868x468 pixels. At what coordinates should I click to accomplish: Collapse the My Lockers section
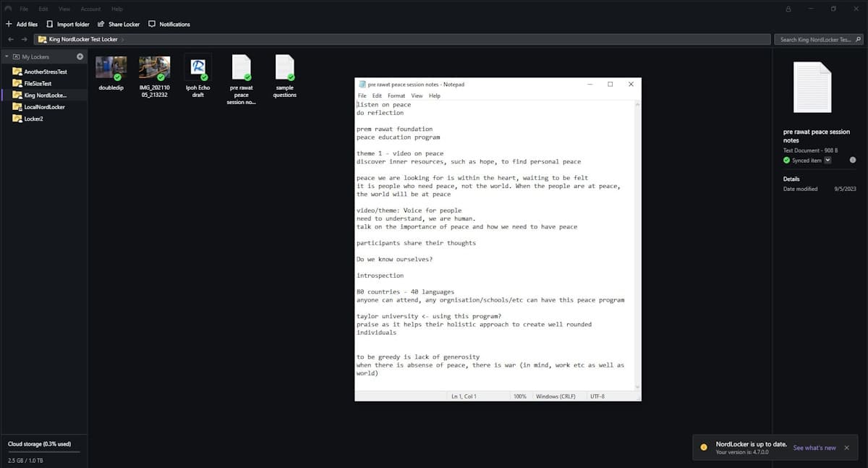coord(7,56)
